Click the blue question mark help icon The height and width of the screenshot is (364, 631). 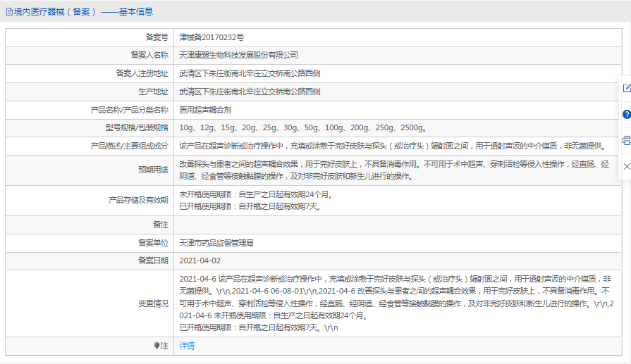click(x=627, y=115)
